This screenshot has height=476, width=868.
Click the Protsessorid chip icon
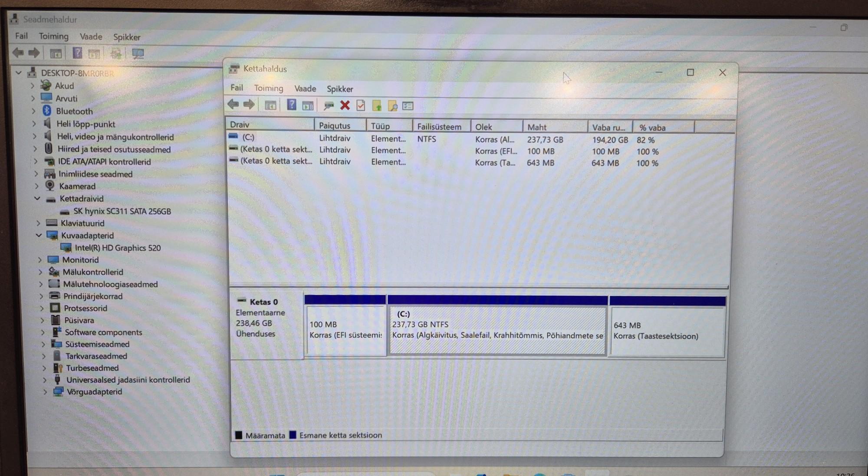click(x=55, y=308)
